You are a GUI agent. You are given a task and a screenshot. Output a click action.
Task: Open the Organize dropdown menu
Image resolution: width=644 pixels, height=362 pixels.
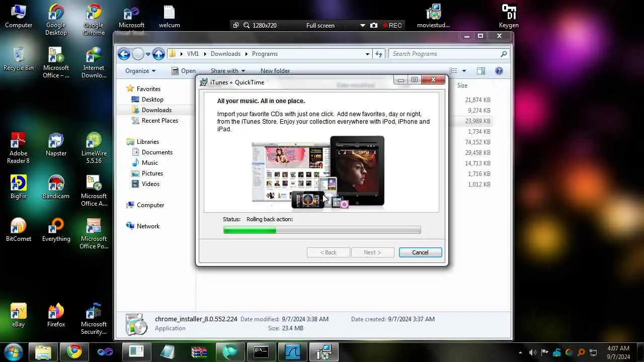(140, 71)
